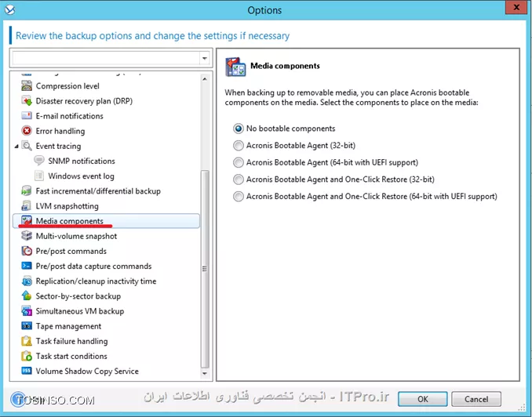
Task: Choose One-Click Restore 64-bit with UEFI support
Action: [x=239, y=196]
